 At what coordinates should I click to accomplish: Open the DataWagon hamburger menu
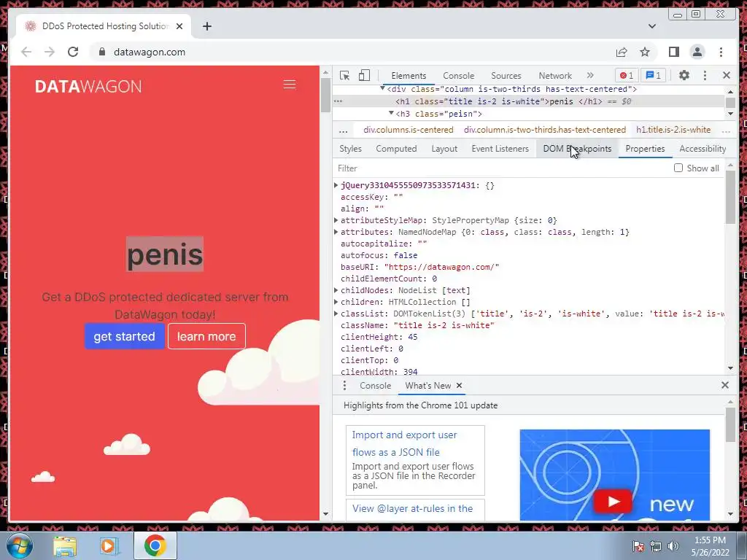tap(290, 85)
